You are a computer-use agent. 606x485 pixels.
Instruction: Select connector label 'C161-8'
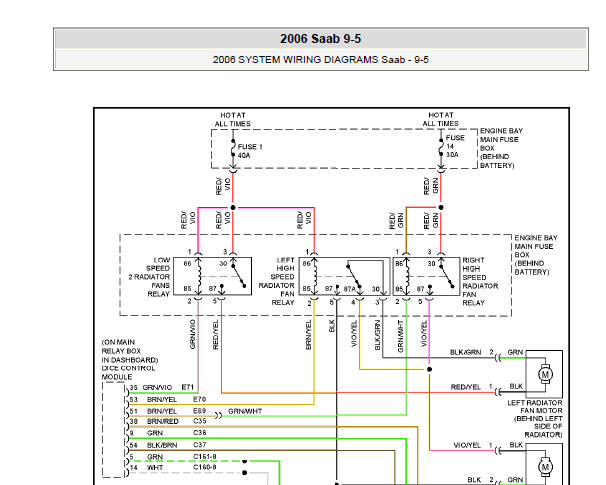pos(205,457)
